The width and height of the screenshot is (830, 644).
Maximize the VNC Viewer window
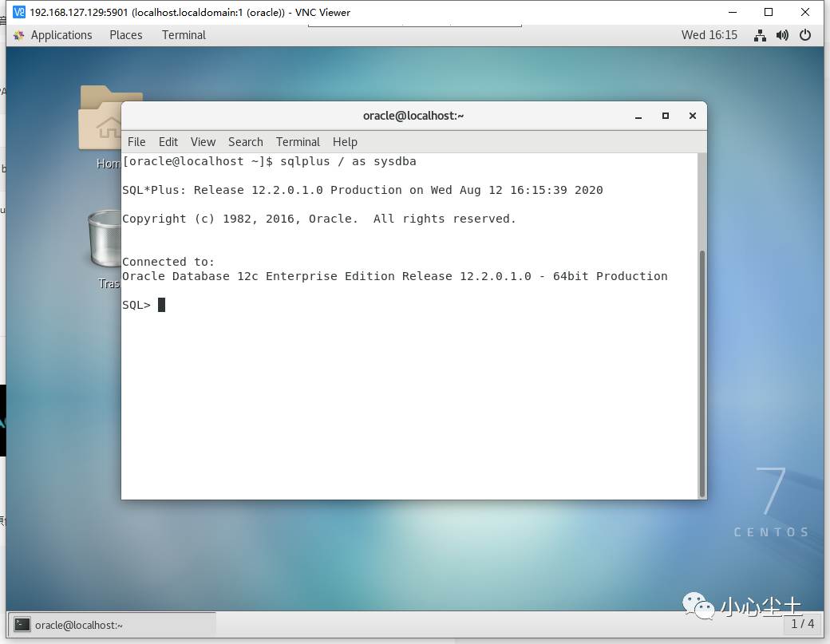pos(769,12)
